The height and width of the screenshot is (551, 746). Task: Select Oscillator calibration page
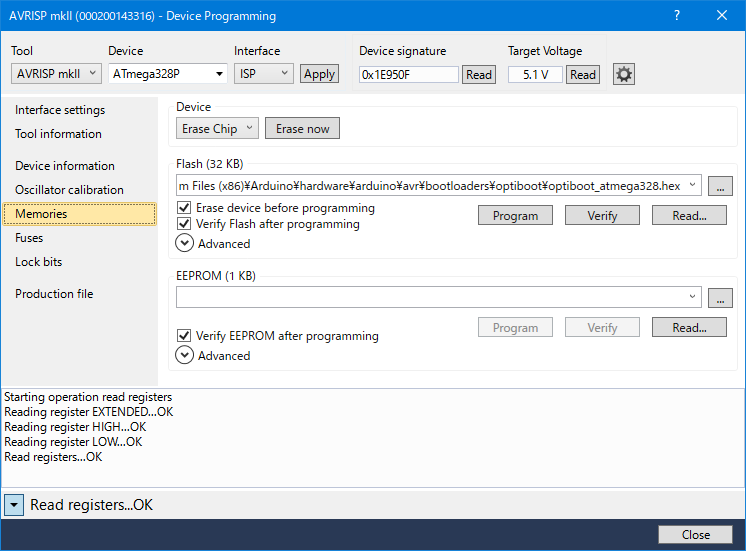[69, 190]
